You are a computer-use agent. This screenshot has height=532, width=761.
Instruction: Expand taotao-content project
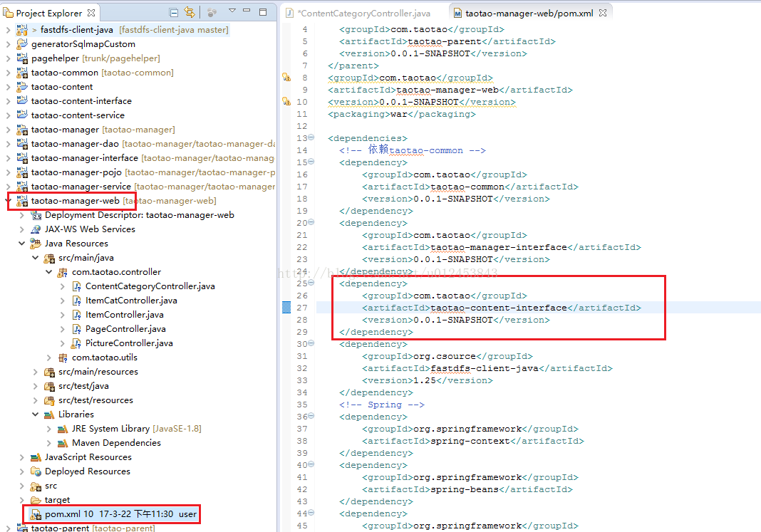[x=8, y=87]
